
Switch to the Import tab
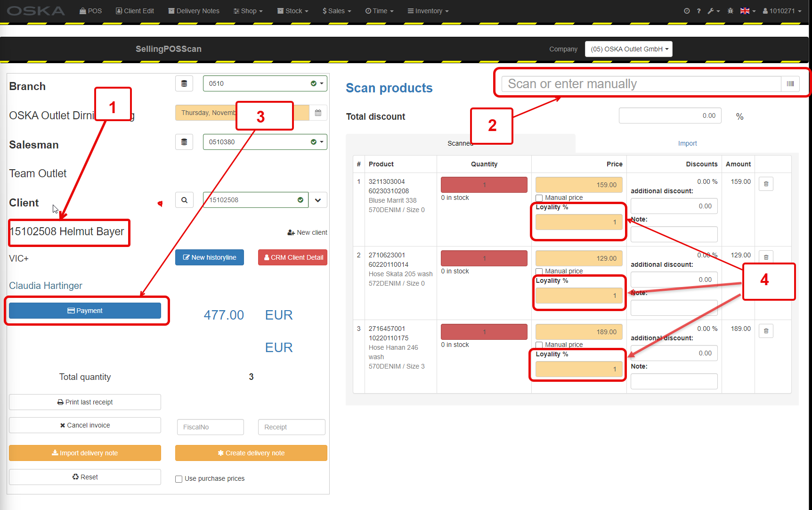687,143
